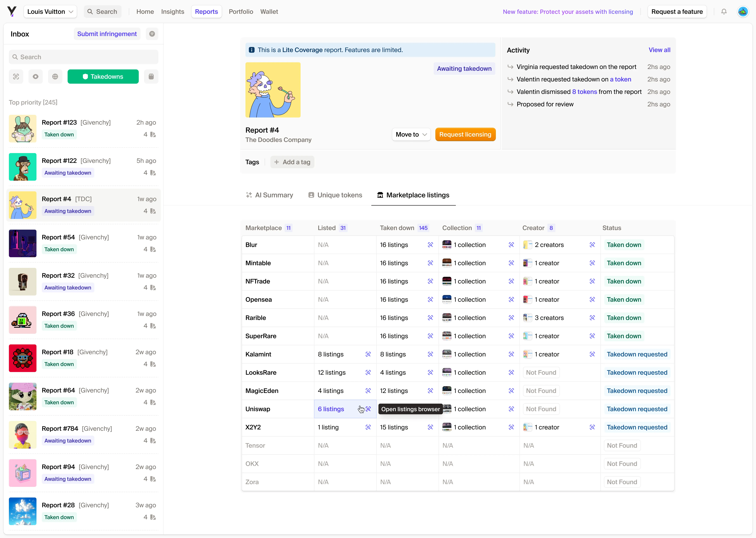Viewport: 756px width, 538px height.
Task: Open the user avatar profile
Action: 743,12
